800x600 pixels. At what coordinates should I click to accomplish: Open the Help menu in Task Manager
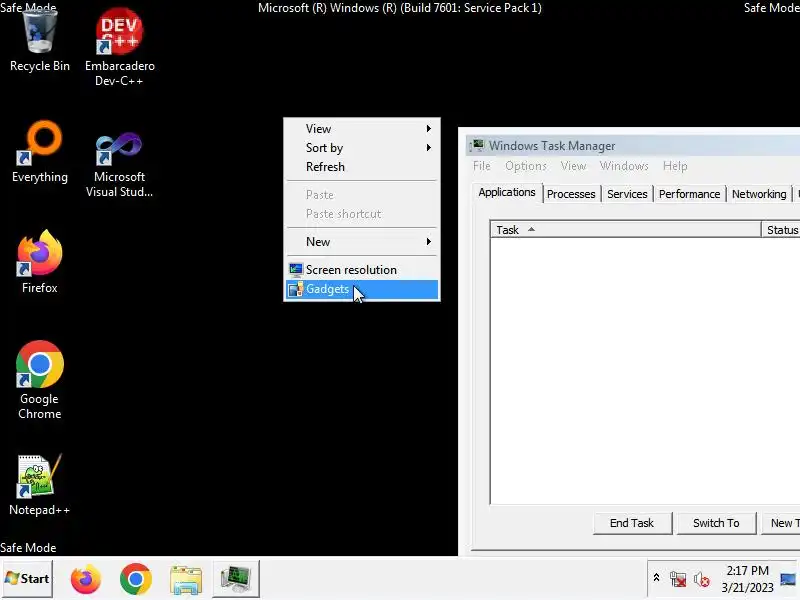675,166
